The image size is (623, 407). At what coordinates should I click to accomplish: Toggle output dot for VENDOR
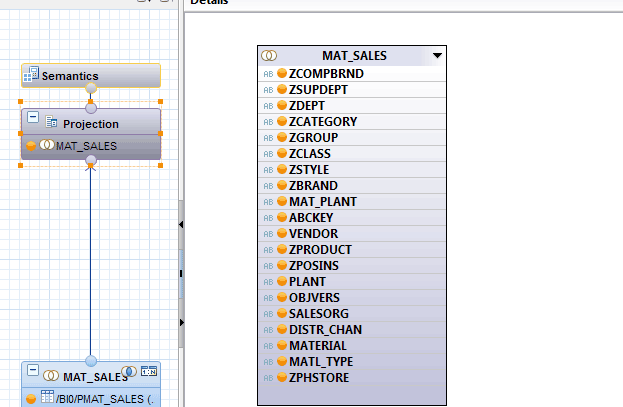pos(282,233)
